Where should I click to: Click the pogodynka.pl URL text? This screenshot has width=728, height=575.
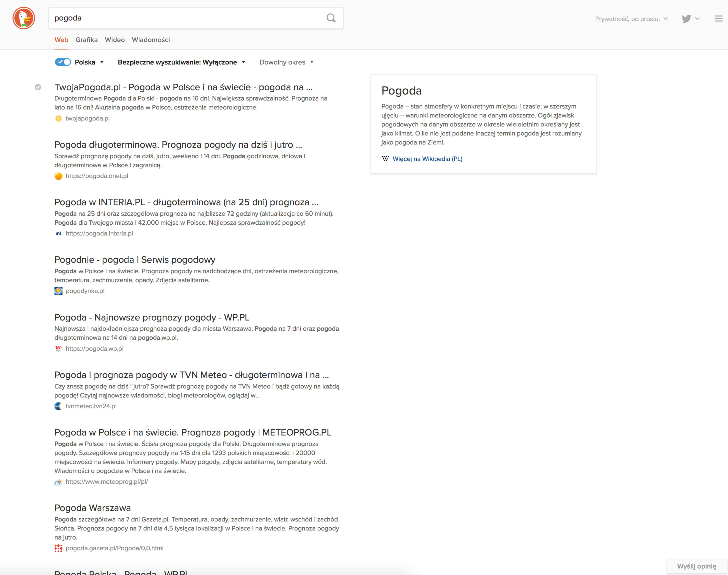(85, 291)
